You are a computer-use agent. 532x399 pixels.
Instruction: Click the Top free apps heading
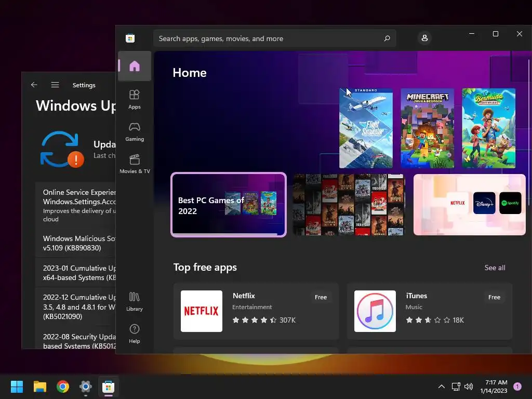click(205, 268)
